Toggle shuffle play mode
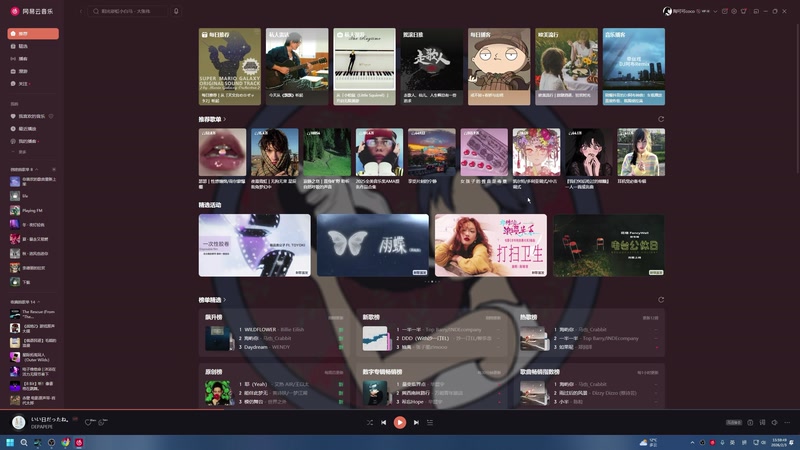This screenshot has height=450, width=800. coord(370,422)
